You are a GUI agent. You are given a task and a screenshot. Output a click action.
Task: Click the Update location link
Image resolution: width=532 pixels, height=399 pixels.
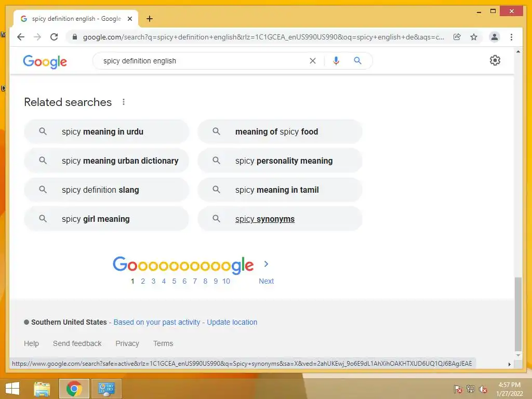232,322
